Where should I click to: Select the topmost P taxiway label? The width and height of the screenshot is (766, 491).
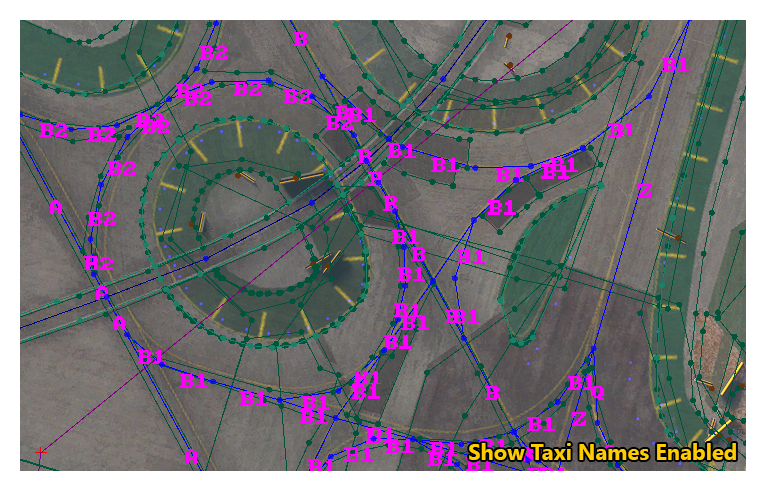pos(365,157)
